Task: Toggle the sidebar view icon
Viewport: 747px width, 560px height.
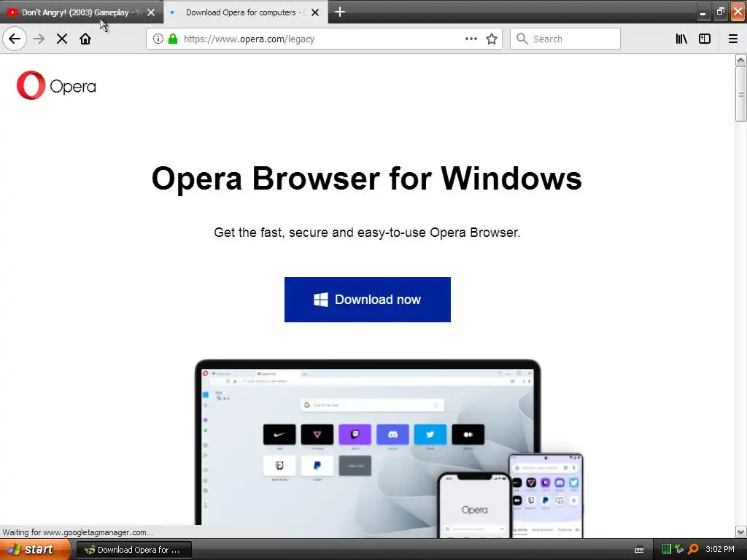Action: (705, 39)
